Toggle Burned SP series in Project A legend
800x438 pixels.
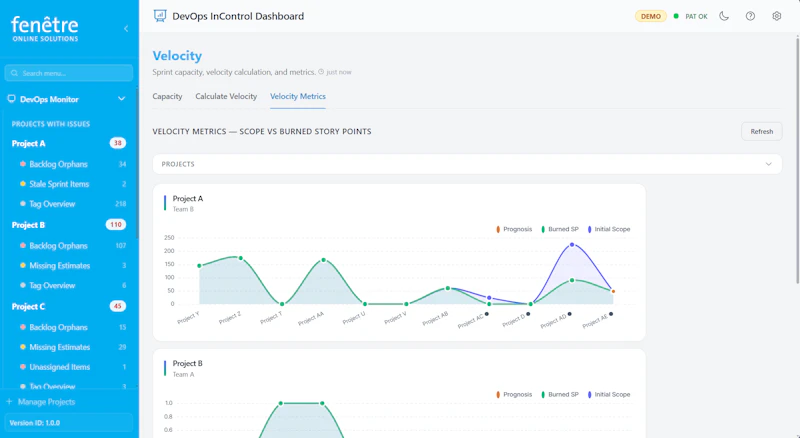[x=560, y=229]
